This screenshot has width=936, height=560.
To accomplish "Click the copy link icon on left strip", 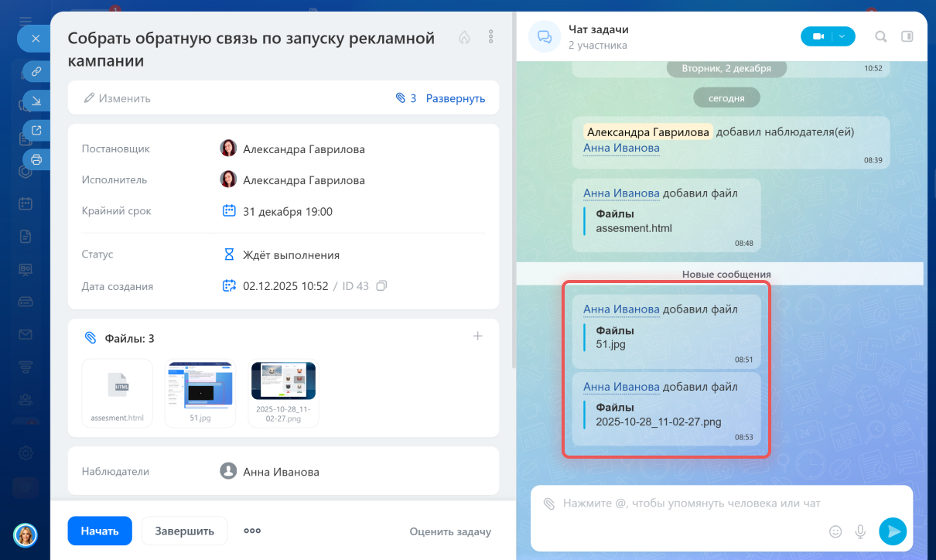I will click(x=36, y=72).
